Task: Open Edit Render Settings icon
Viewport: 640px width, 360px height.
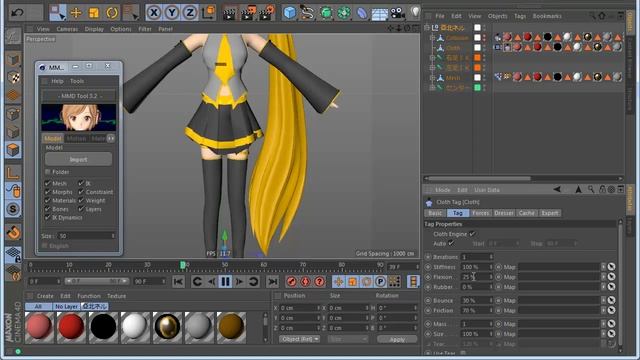Action: (267, 13)
